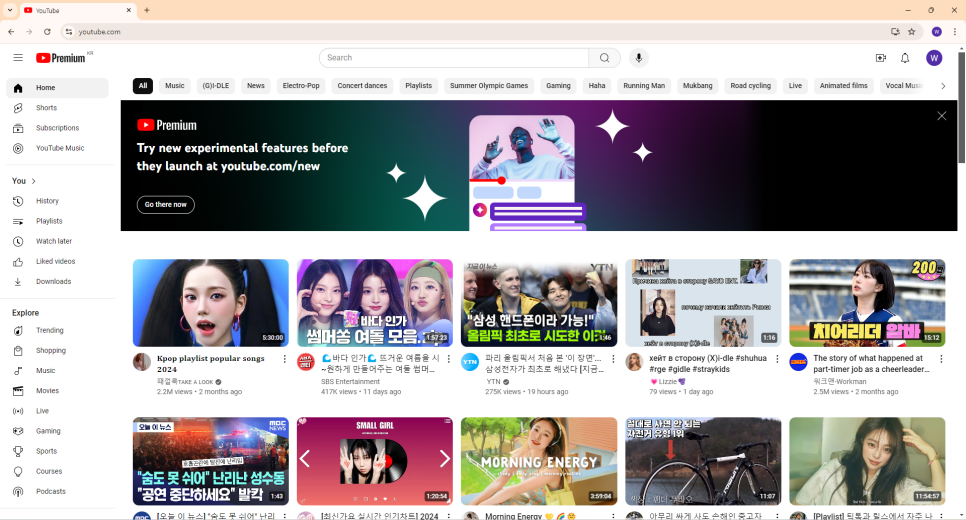Start voice search with microphone
966x520 pixels.
click(639, 58)
